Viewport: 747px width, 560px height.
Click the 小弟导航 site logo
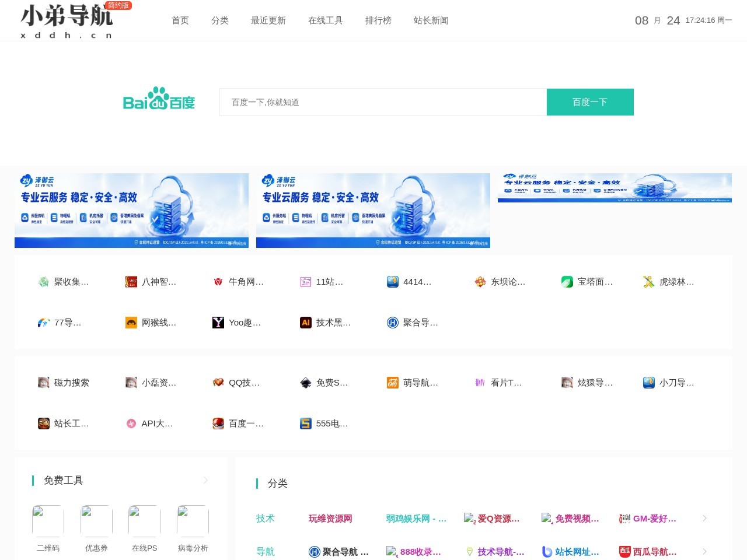(67, 21)
